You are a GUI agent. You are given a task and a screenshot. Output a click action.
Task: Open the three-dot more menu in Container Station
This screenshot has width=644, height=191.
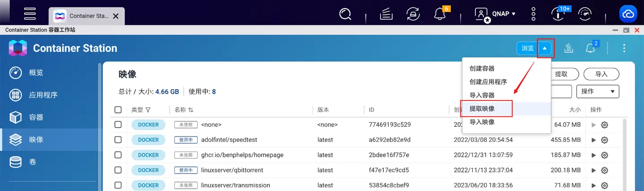point(624,48)
